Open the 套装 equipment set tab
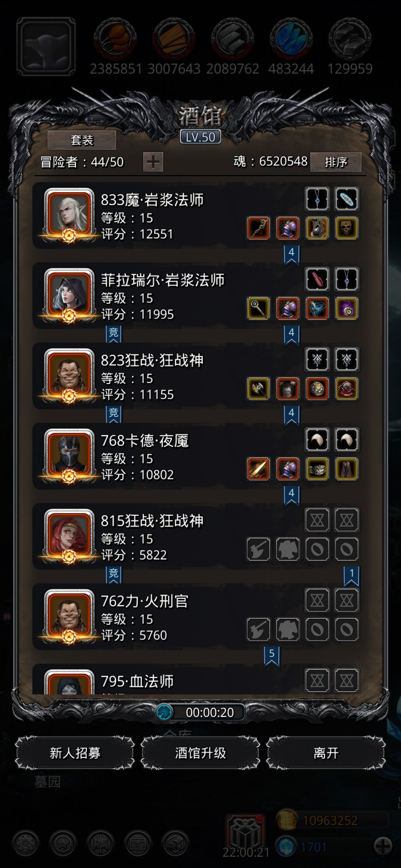 click(x=82, y=140)
